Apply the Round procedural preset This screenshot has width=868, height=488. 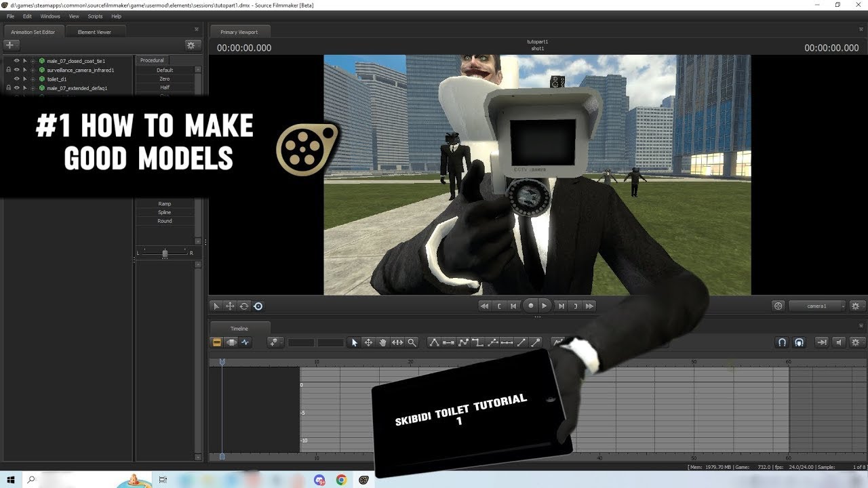(x=165, y=221)
